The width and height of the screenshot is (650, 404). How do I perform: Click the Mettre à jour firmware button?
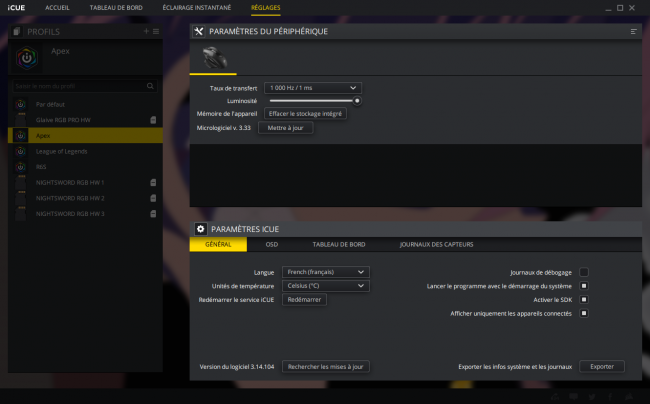[286, 128]
